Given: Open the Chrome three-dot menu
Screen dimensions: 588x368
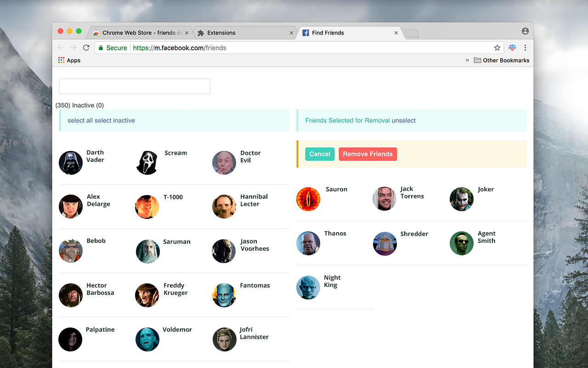Looking at the screenshot, I should pos(525,48).
